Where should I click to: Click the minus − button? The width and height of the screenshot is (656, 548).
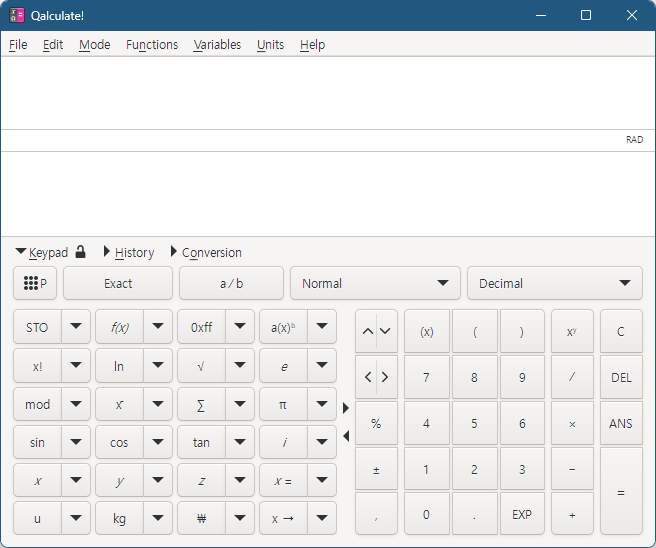click(x=572, y=469)
